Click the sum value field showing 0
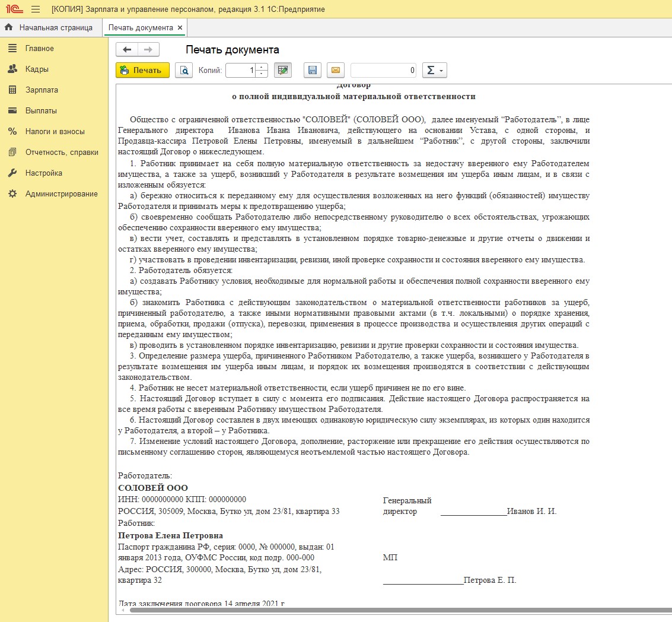The height and width of the screenshot is (622, 672). [x=384, y=71]
